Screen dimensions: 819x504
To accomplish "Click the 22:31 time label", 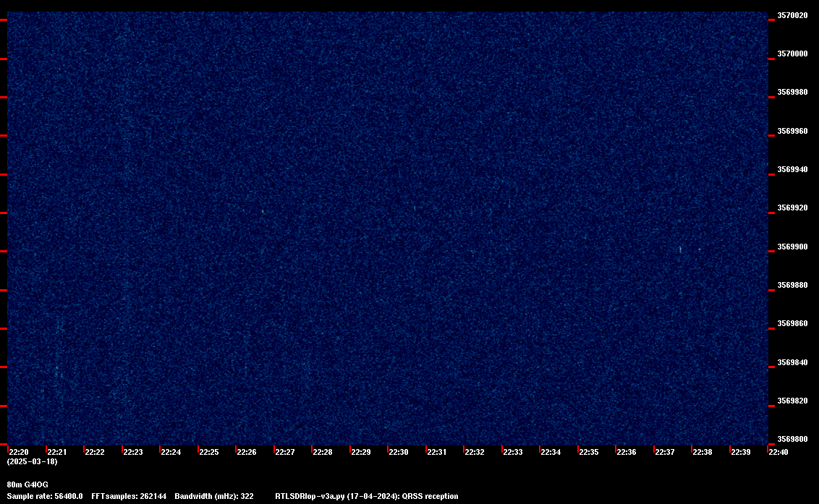I will (437, 452).
